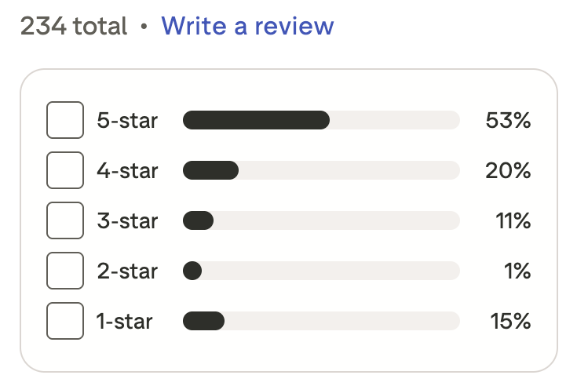Click the 4-star rating progress bar
This screenshot has width=588, height=386.
point(320,170)
